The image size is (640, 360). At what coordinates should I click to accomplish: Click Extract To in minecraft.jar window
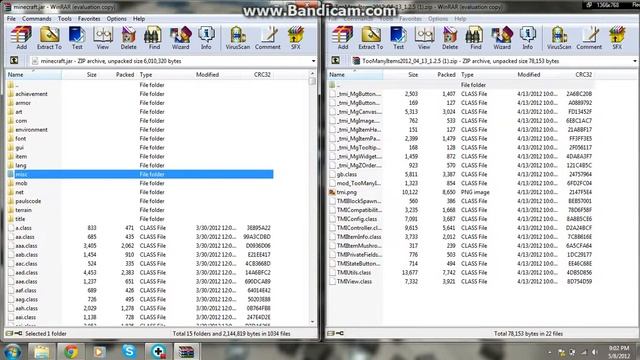tap(49, 38)
